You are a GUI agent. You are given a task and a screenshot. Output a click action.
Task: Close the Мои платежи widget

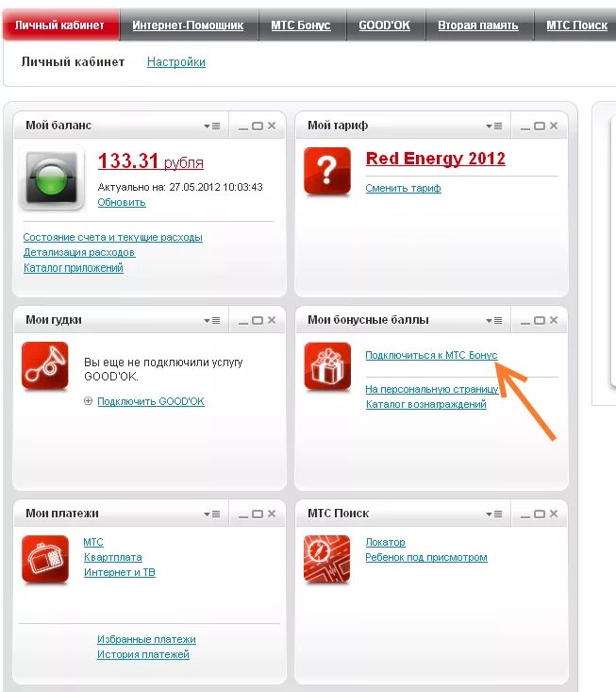pos(272,514)
